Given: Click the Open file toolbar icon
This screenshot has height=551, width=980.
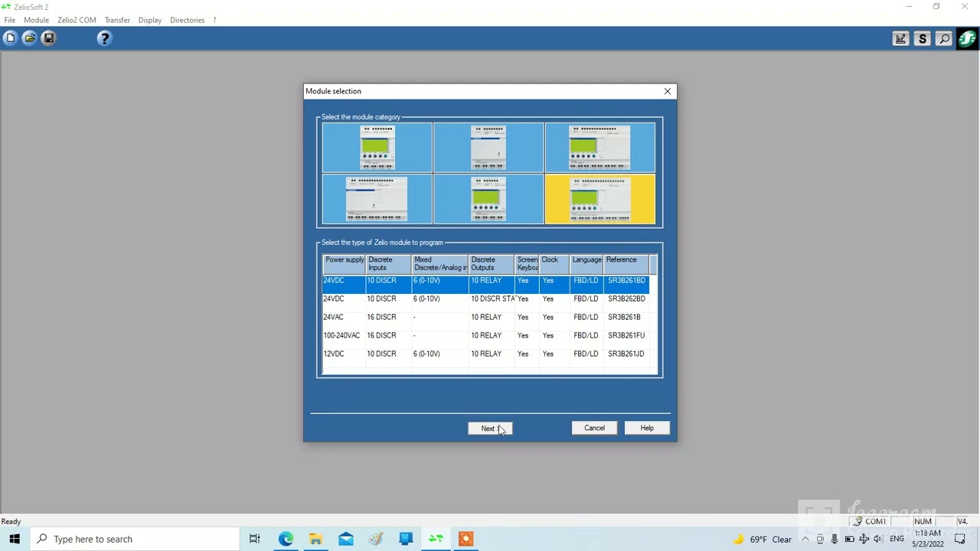Looking at the screenshot, I should click(29, 38).
